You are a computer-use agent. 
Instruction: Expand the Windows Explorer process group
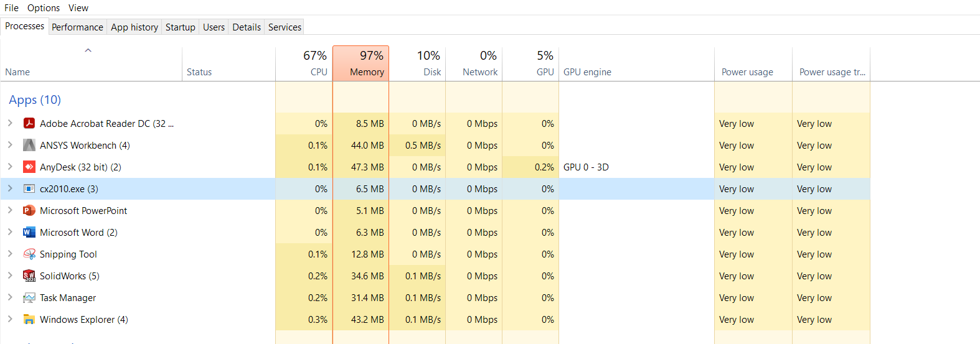point(10,319)
